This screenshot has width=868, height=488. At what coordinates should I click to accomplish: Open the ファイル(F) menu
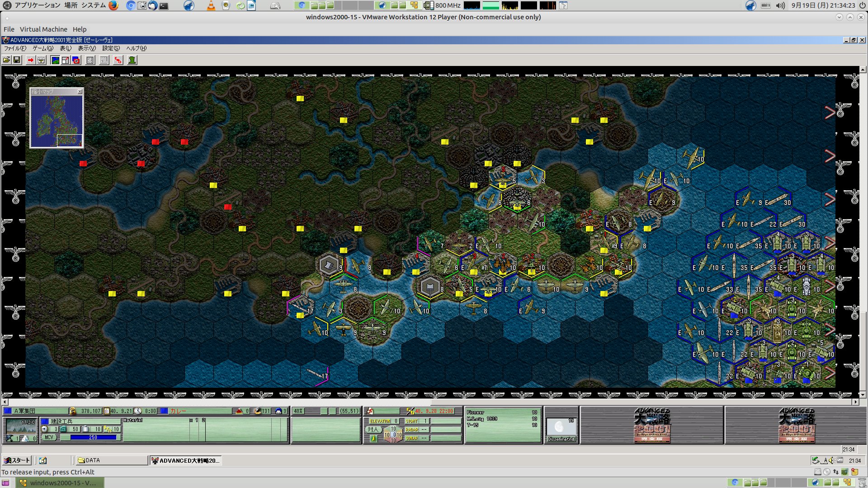coord(15,48)
